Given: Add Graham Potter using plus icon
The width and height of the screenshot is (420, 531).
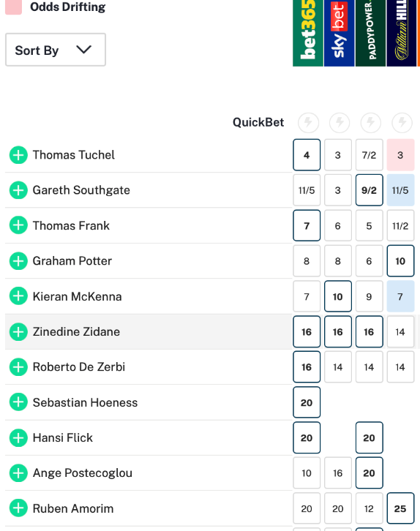Looking at the screenshot, I should coord(18,261).
